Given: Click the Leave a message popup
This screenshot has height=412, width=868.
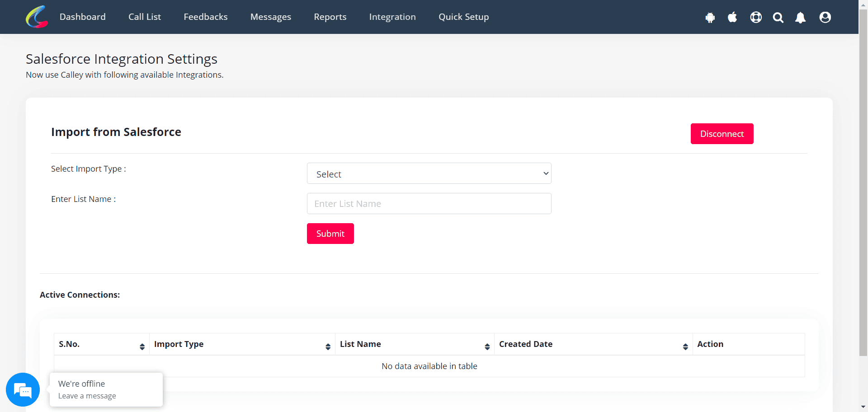Looking at the screenshot, I should coord(106,389).
